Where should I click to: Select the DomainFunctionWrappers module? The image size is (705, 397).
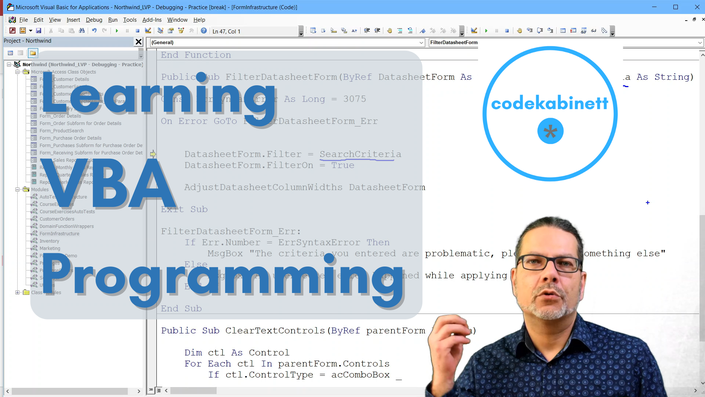[x=67, y=226]
